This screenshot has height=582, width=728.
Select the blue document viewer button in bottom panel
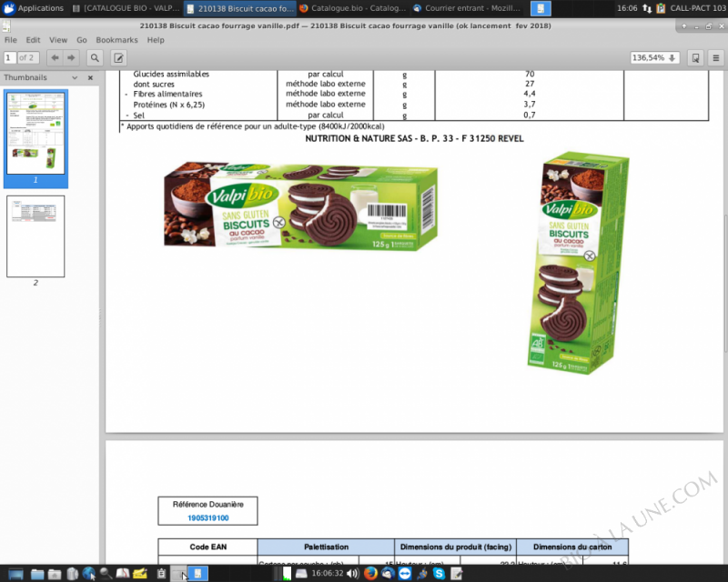197,574
